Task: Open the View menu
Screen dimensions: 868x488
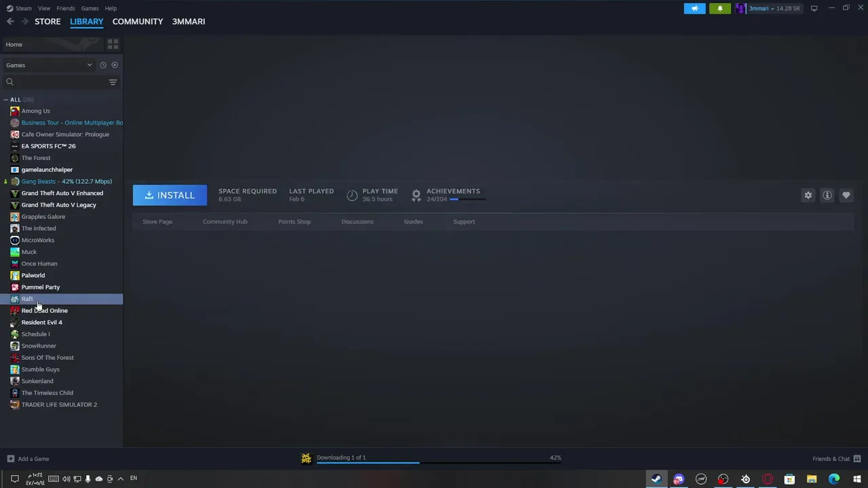Action: pos(44,8)
